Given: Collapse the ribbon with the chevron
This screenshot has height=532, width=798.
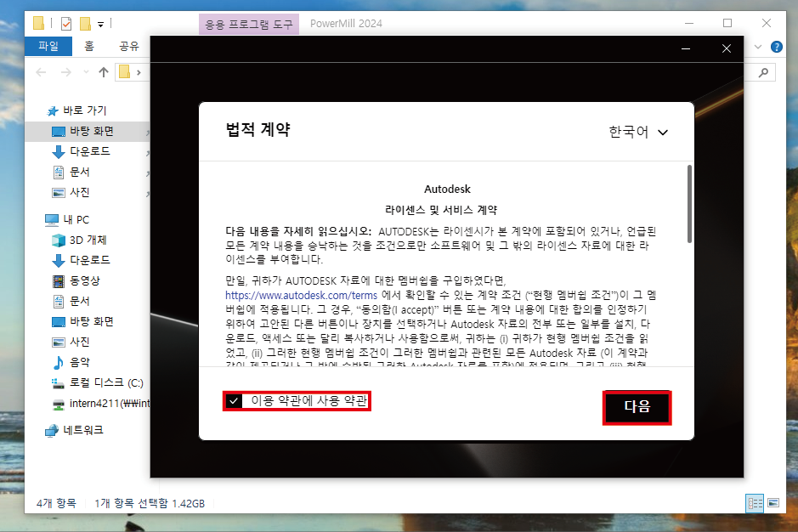Looking at the screenshot, I should tap(758, 47).
